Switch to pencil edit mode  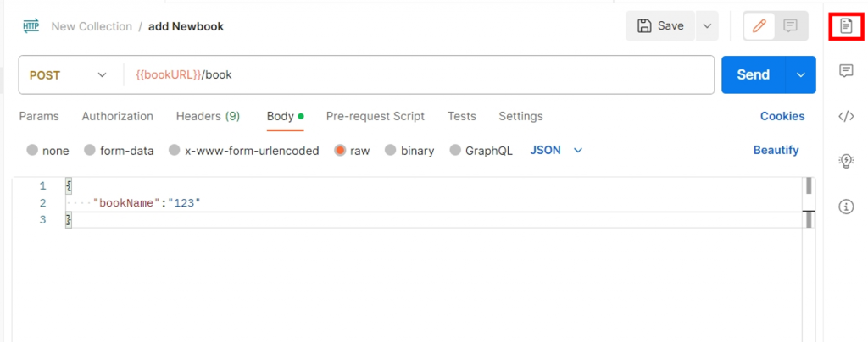pos(759,26)
